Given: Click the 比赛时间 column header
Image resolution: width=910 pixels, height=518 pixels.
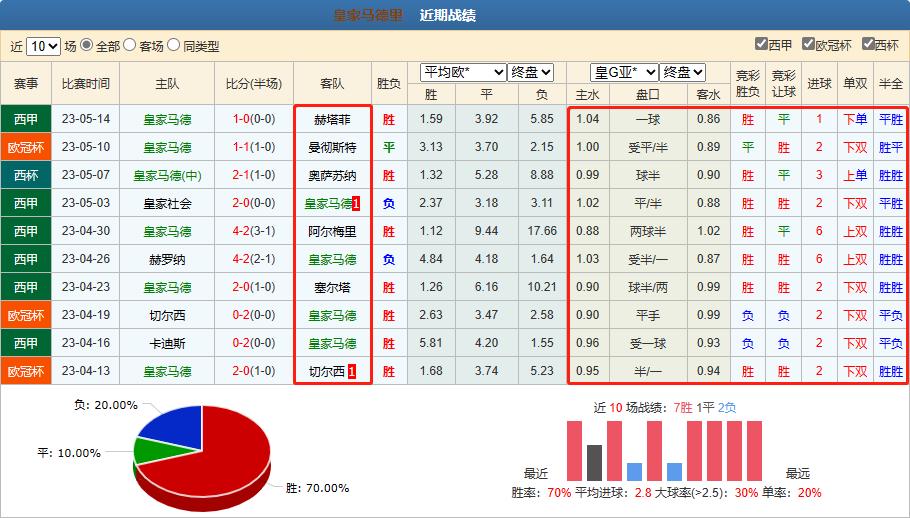Looking at the screenshot, I should [x=86, y=84].
